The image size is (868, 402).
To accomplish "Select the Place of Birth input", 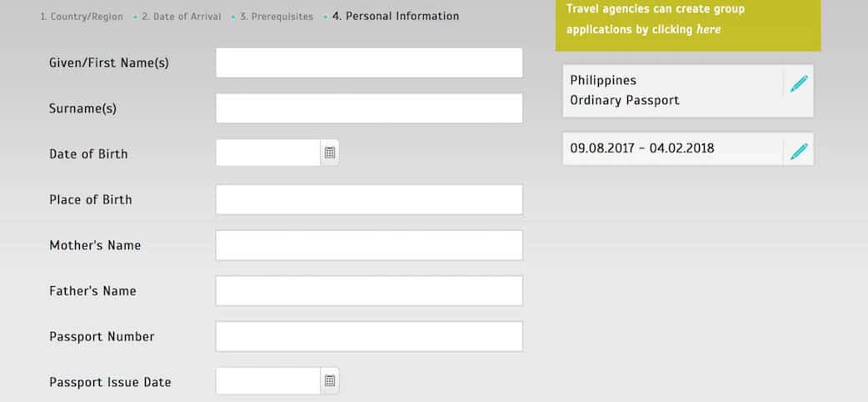I will (x=369, y=199).
